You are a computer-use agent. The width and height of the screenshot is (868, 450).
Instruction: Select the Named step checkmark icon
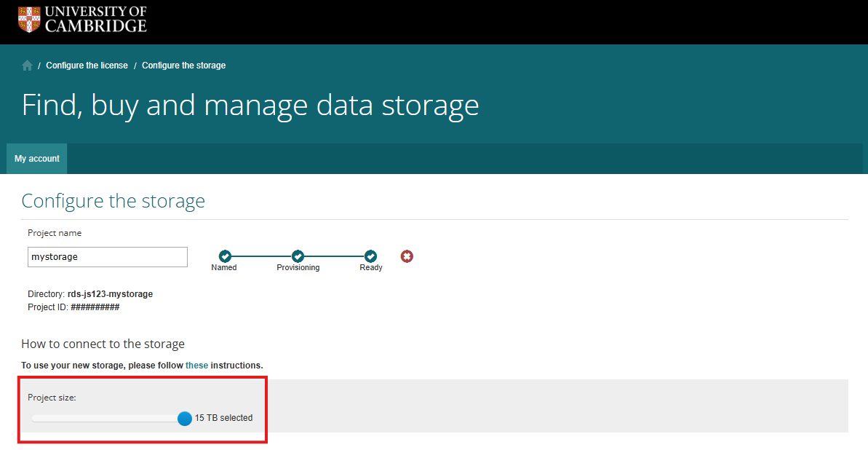pos(224,256)
